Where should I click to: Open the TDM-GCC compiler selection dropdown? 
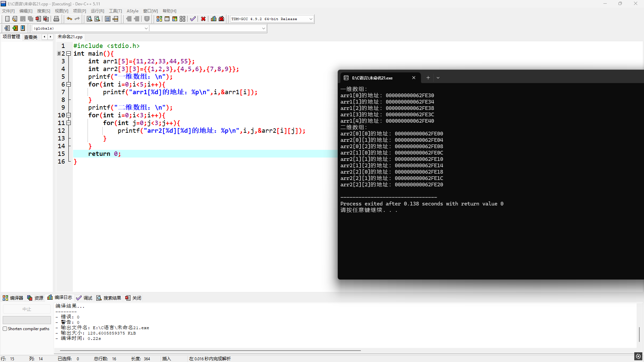311,19
